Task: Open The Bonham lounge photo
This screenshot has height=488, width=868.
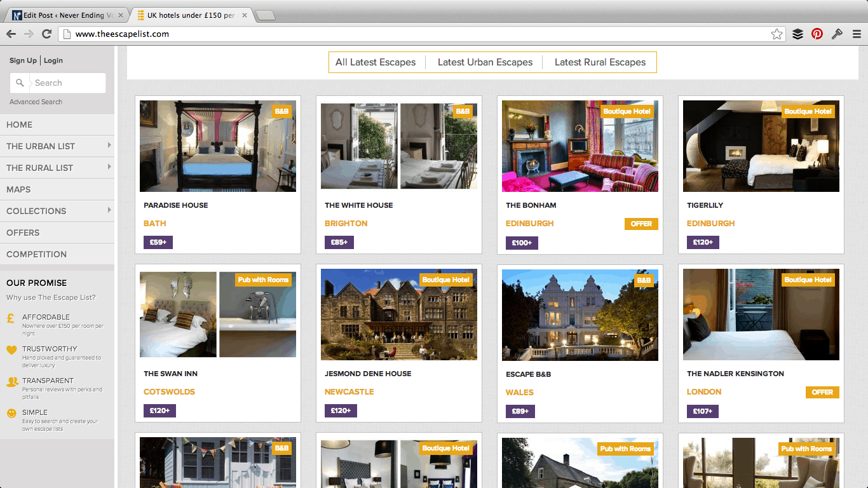Action: 580,146
